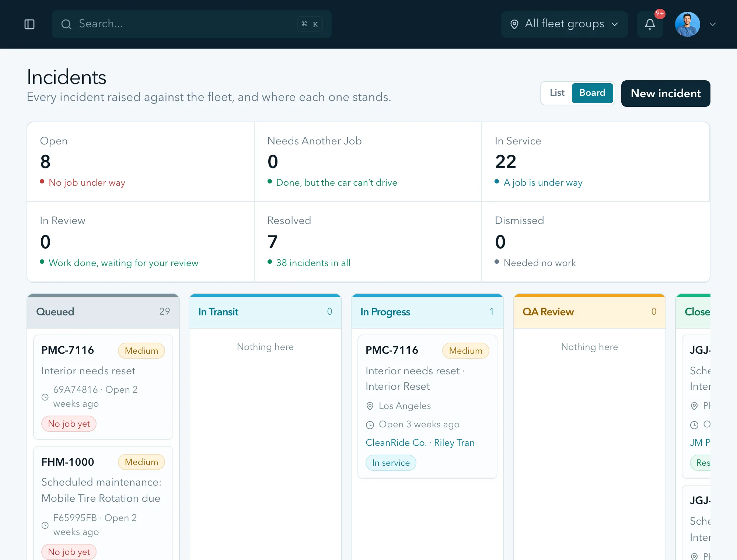Toggle the sidebar panel icon

coord(29,24)
